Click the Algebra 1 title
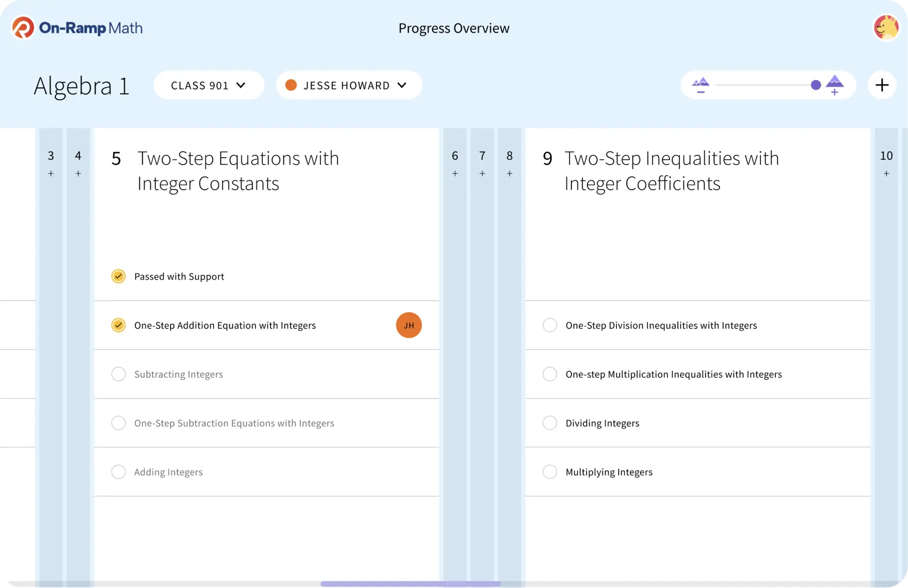 [81, 86]
